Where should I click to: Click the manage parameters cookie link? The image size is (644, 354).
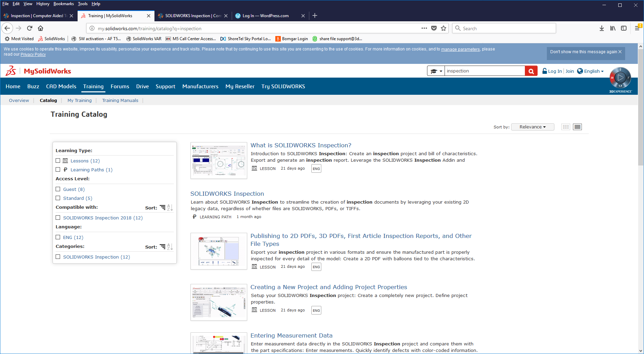460,49
